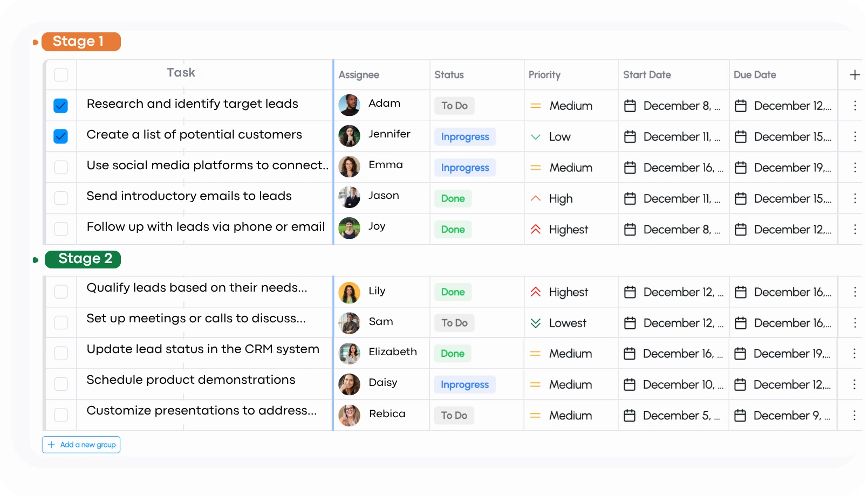Click the Due Date column header
868x497 pixels.
click(x=755, y=75)
